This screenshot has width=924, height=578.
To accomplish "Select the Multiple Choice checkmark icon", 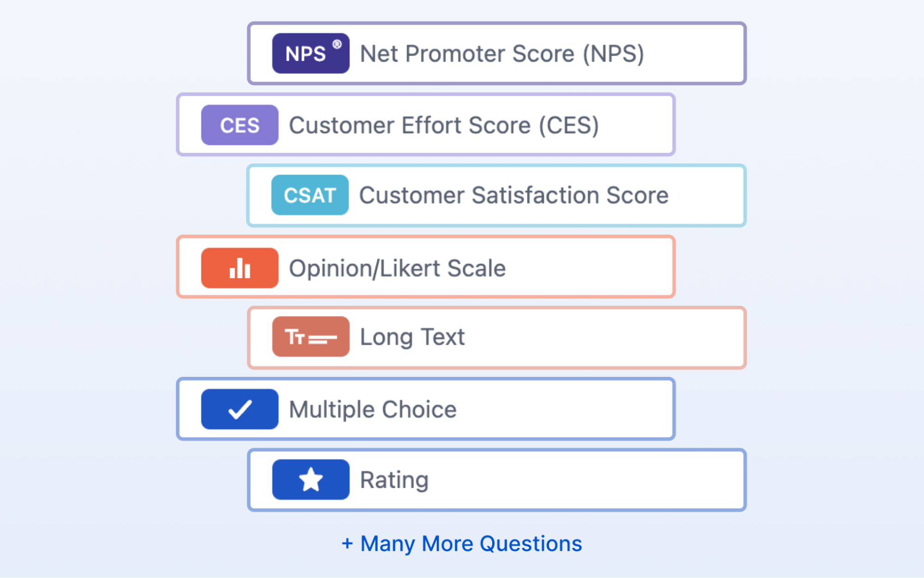I will (x=239, y=409).
